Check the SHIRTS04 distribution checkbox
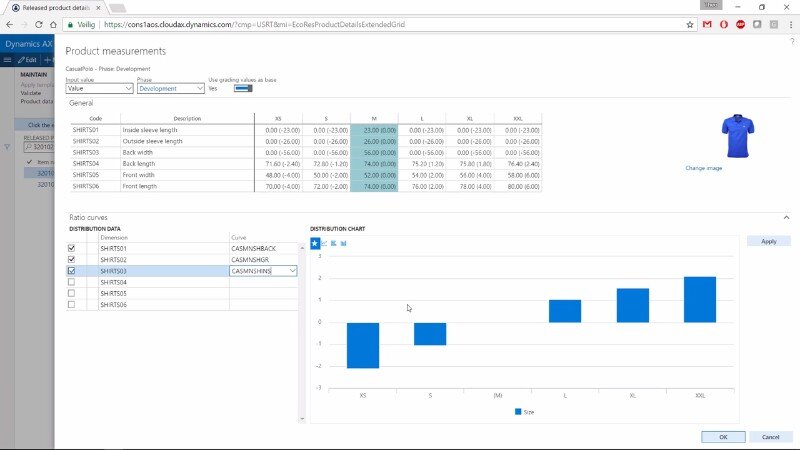 click(70, 282)
